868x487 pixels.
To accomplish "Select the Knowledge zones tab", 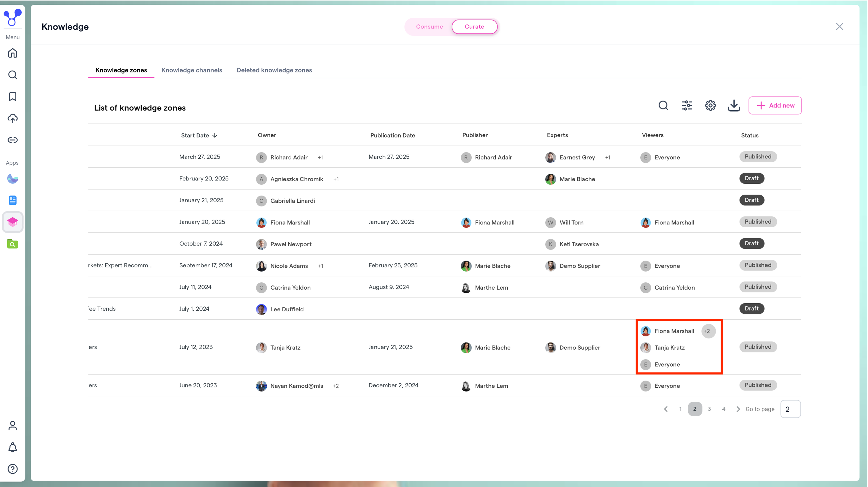I will tap(121, 70).
